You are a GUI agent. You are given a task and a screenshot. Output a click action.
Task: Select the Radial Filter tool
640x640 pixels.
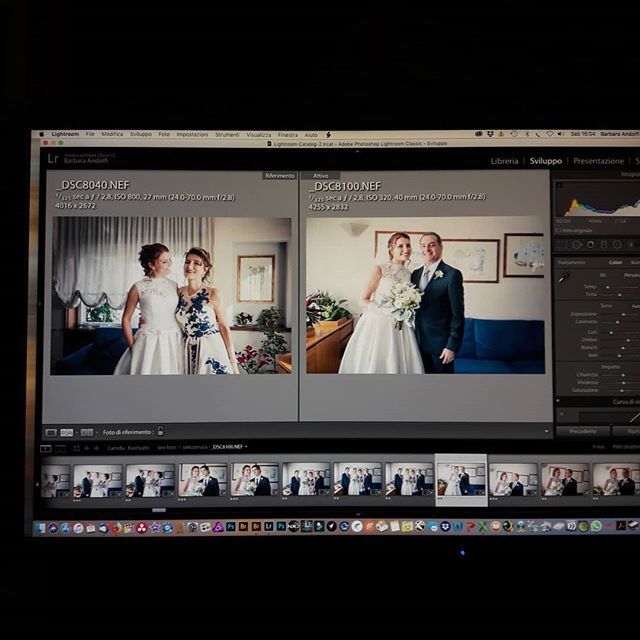pyautogui.click(x=617, y=244)
